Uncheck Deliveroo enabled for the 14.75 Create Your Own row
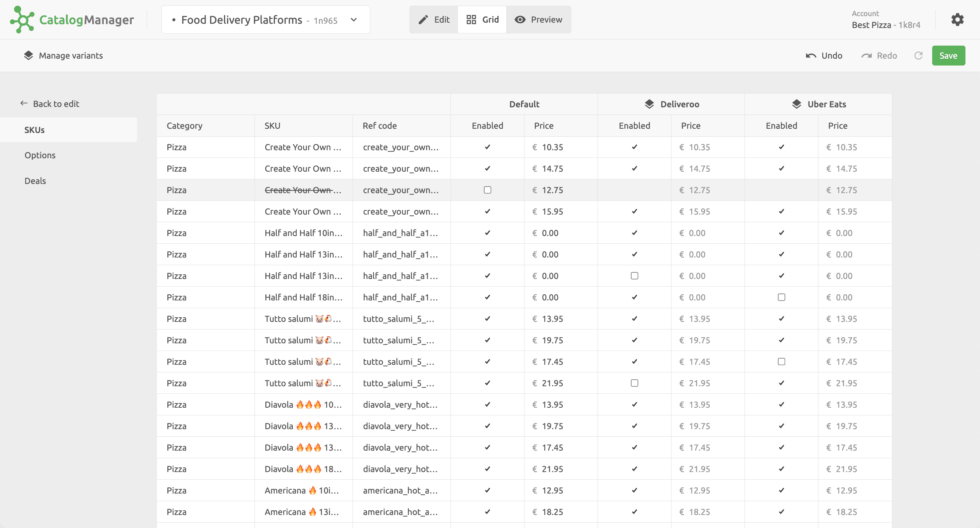This screenshot has height=528, width=980. click(x=634, y=169)
